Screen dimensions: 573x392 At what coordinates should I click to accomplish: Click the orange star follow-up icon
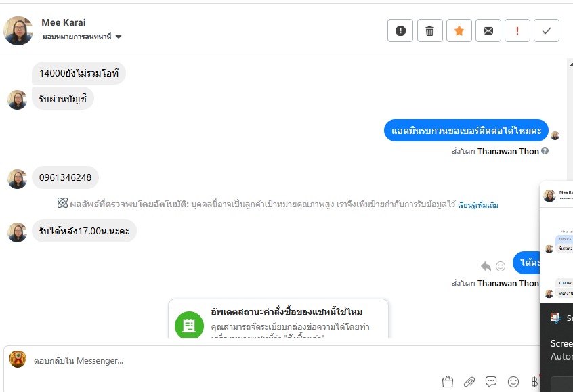(x=459, y=30)
